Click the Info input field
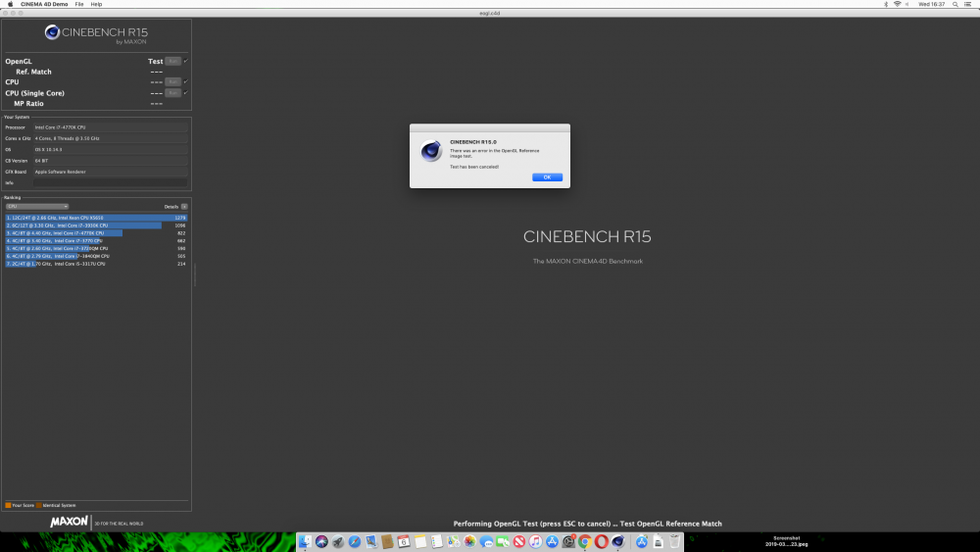This screenshot has width=980, height=552. (110, 182)
